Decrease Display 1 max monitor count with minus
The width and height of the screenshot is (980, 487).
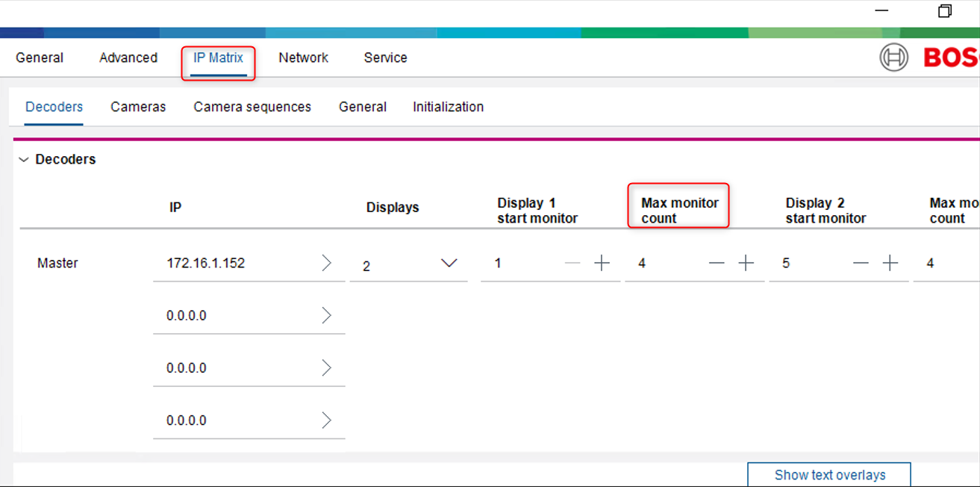[717, 263]
